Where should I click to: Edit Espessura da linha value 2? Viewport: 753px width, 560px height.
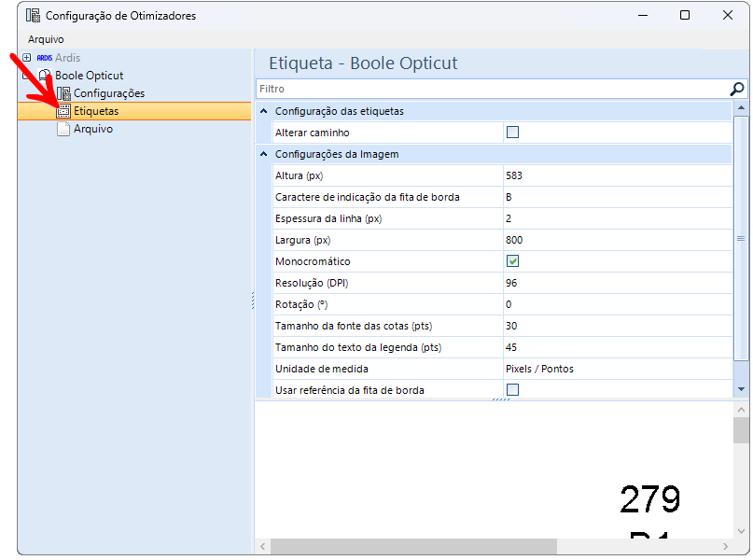pos(618,218)
